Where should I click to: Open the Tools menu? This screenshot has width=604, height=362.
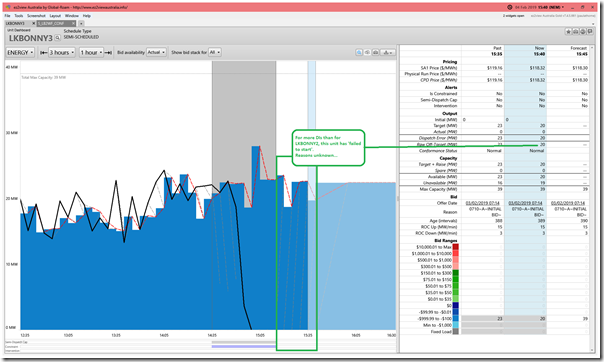(19, 16)
